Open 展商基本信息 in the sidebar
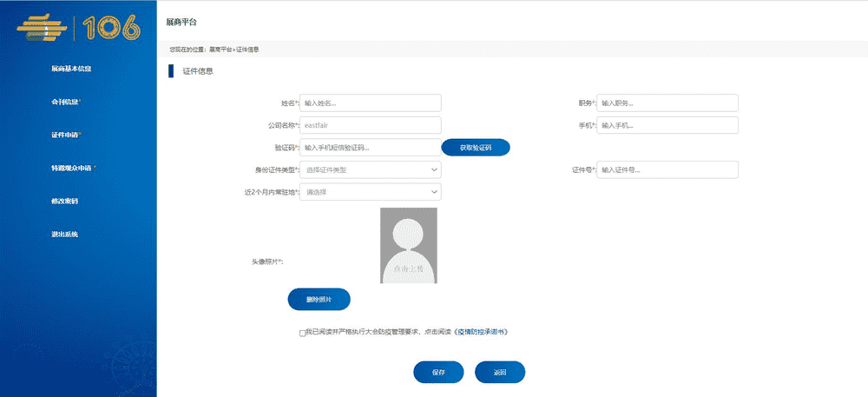The height and width of the screenshot is (397, 868). pos(71,69)
